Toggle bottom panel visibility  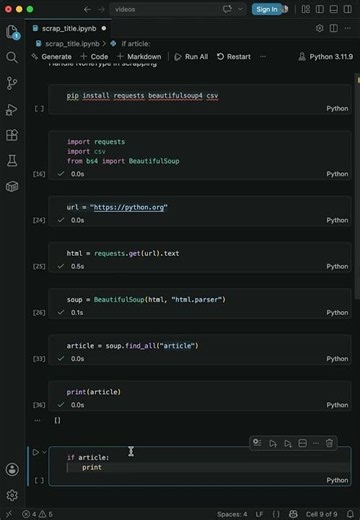(333, 9)
